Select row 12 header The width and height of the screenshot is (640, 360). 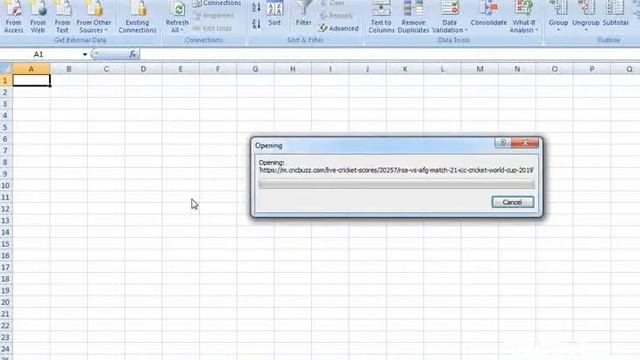[x=6, y=209]
